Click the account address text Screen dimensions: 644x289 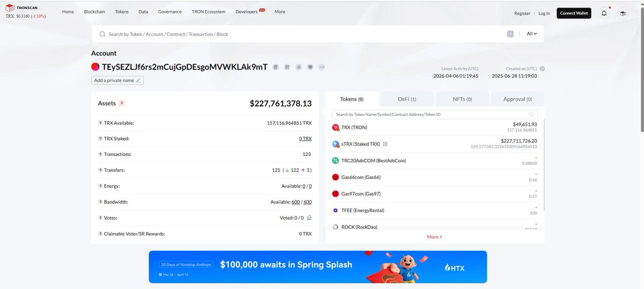(x=185, y=67)
